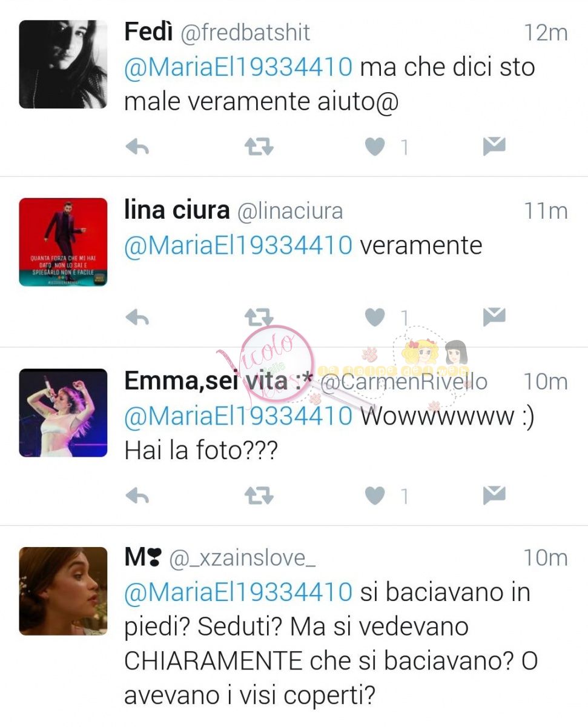Viewport: 588px width, 727px height.
Task: Open @MariaEl19334410 mention in lina ciura's tweet
Action: [239, 245]
